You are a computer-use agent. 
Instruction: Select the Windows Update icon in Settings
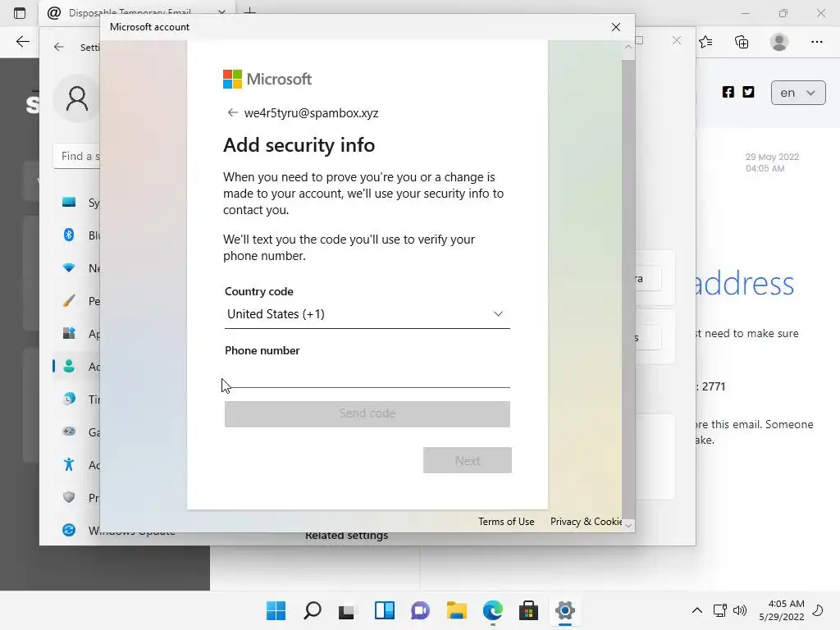coord(69,530)
